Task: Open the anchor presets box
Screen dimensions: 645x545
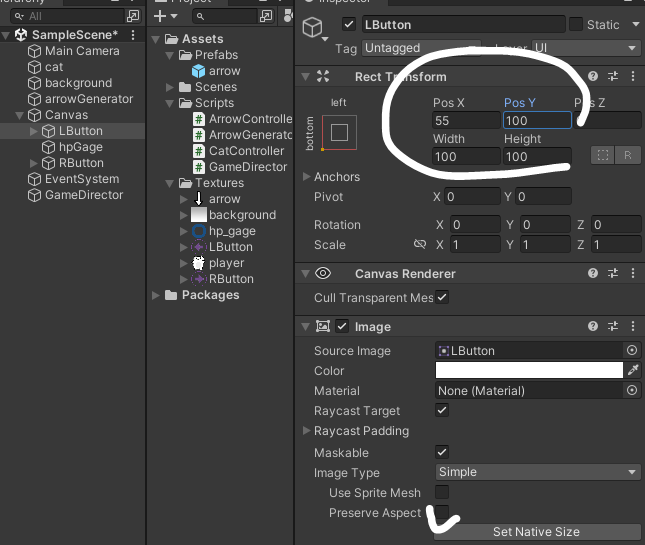Action: coord(339,132)
